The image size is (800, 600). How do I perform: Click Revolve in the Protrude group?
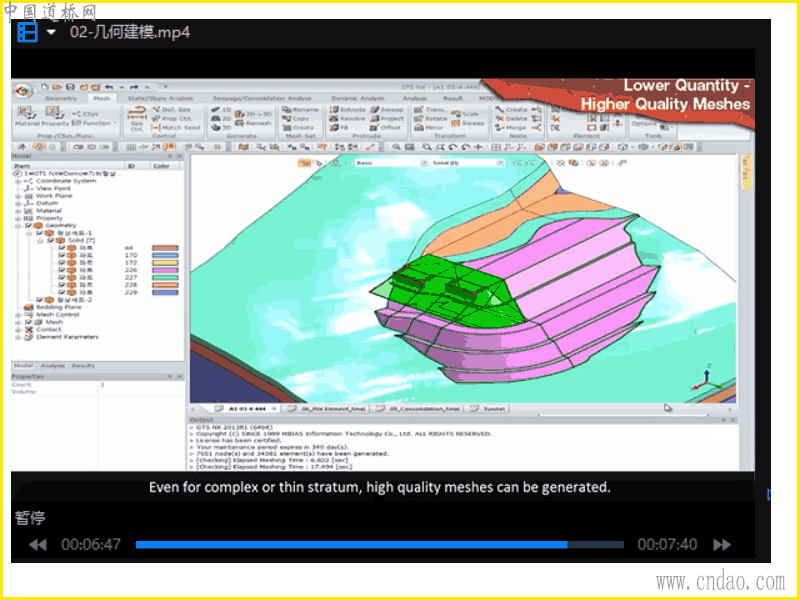[x=347, y=118]
